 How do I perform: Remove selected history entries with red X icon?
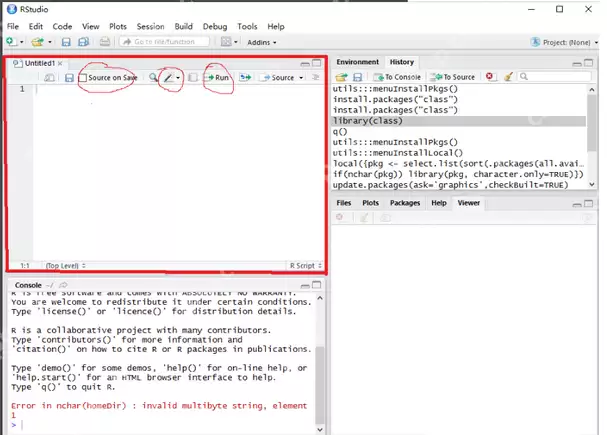tap(490, 77)
